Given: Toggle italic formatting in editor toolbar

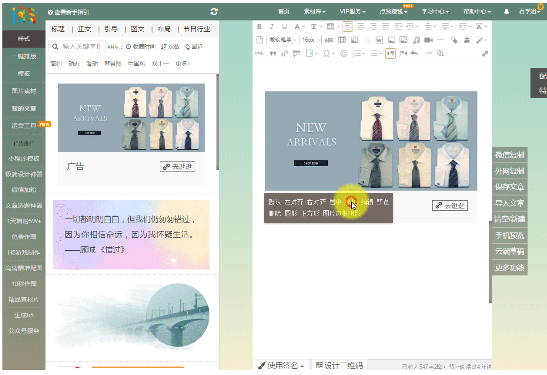Looking at the screenshot, I should coord(272,27).
